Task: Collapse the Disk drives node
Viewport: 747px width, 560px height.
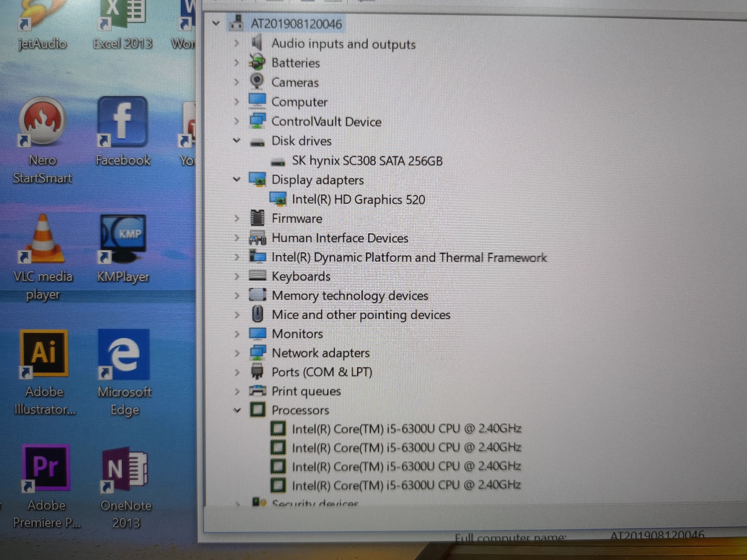Action: coord(237,140)
